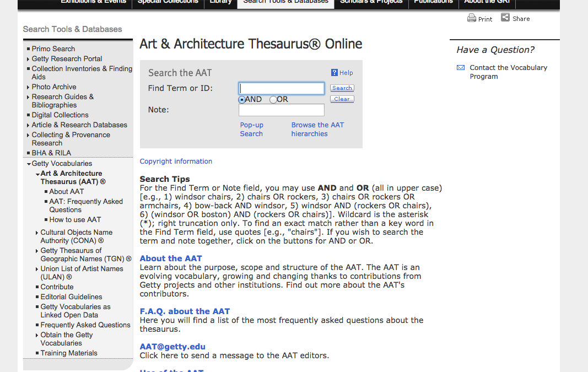The image size is (588, 372).
Task: Click the Share icon
Action: pos(505,17)
